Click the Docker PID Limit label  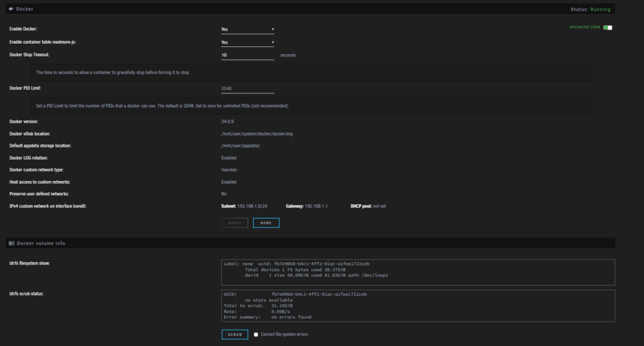[25, 88]
